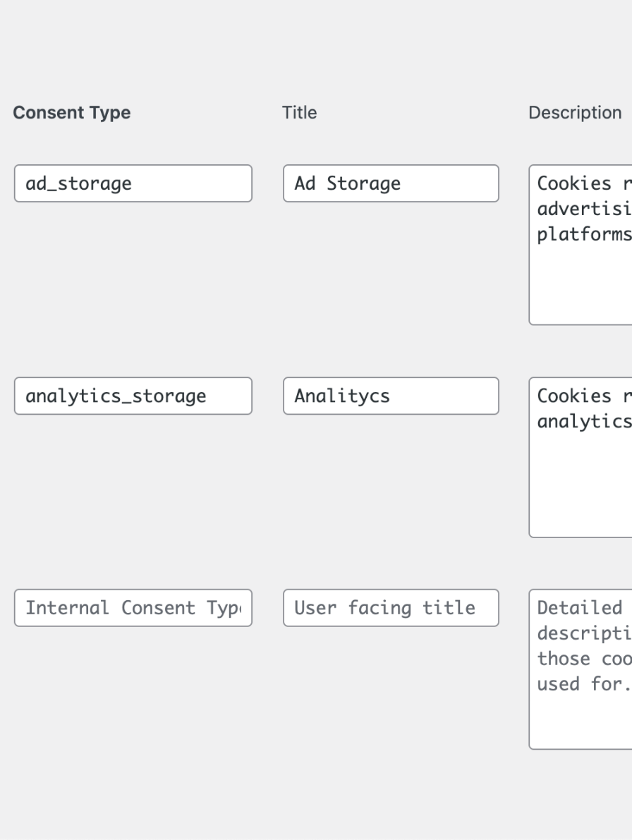Viewport: 632px width, 840px height.
Task: Click the ad_storage consent type field
Action: click(133, 183)
